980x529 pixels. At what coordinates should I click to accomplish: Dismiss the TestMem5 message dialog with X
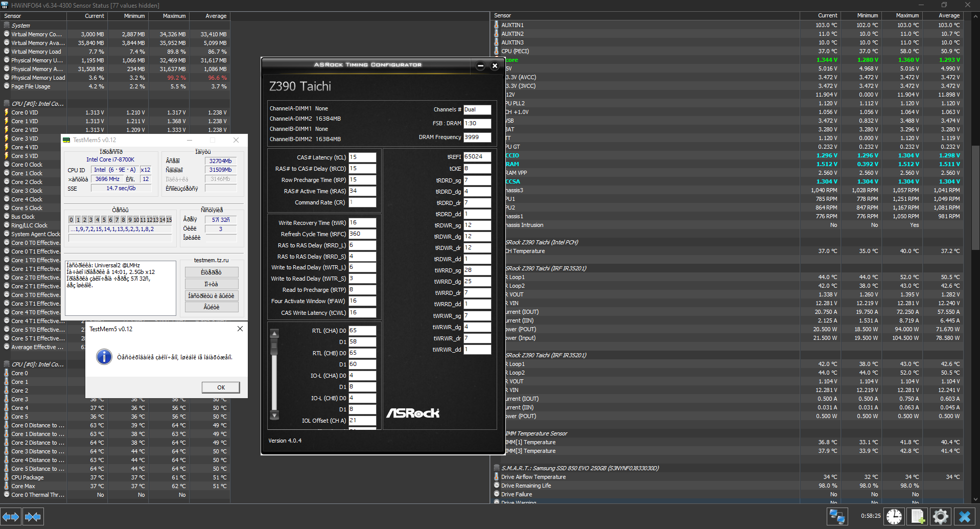coord(240,329)
